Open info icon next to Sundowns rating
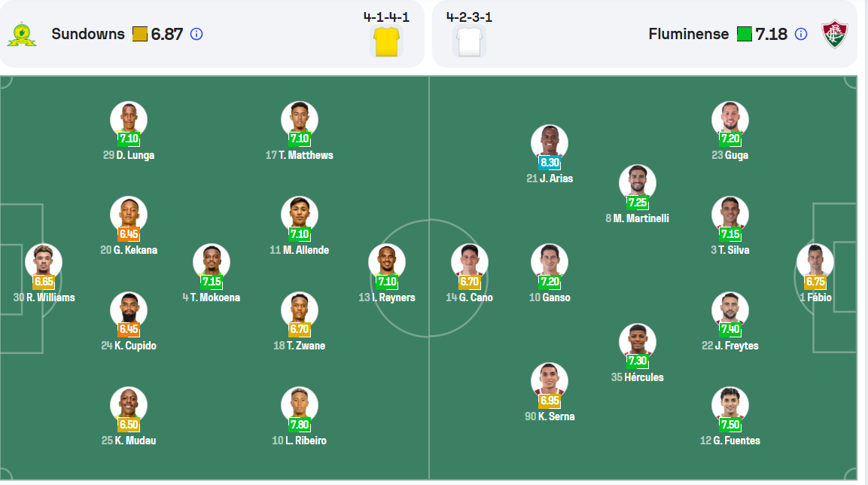Viewport: 868px width, 485px height. (196, 34)
